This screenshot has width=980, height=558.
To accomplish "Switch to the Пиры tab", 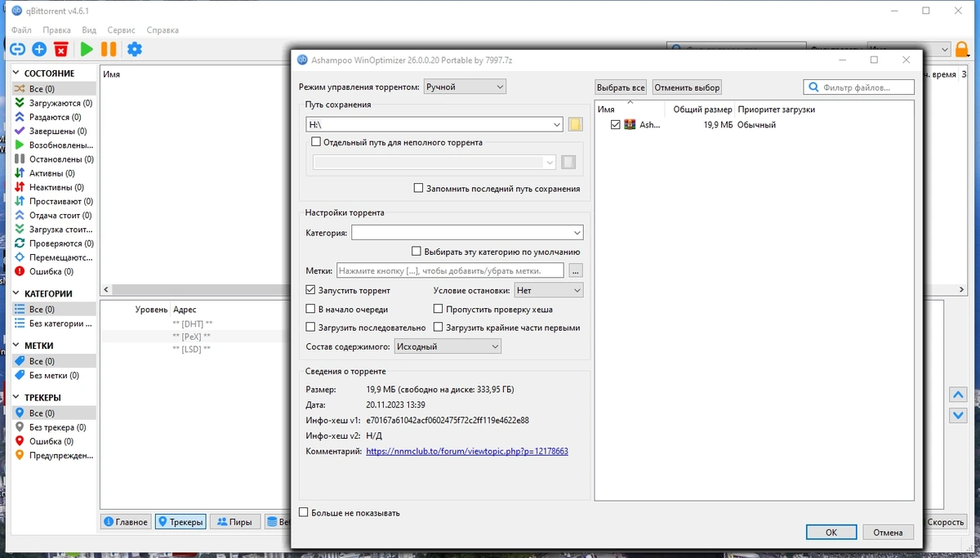I will coord(234,521).
